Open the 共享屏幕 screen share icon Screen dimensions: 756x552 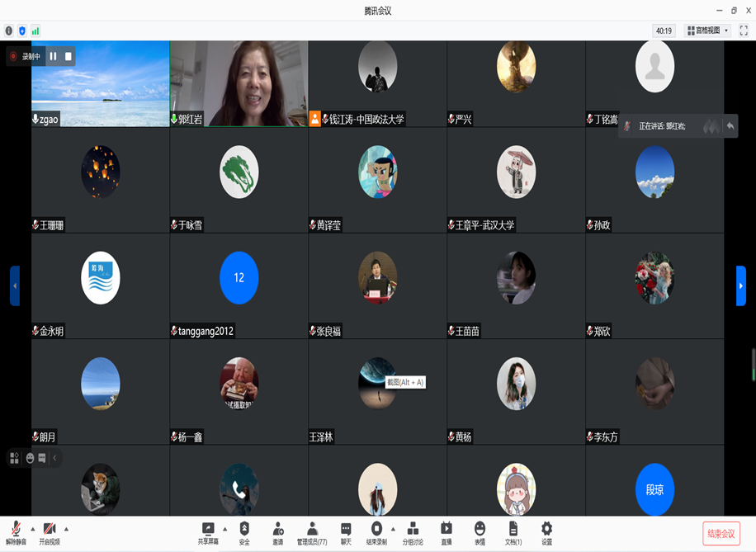[208, 532]
